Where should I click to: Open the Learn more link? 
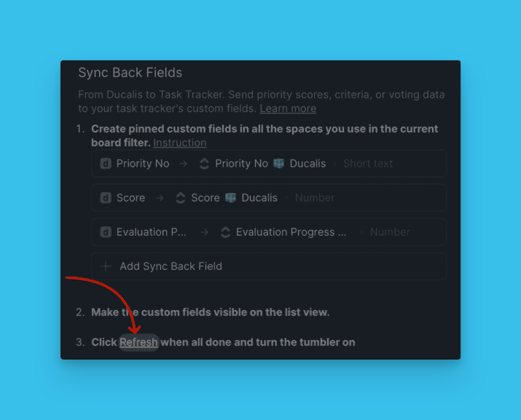coord(288,108)
